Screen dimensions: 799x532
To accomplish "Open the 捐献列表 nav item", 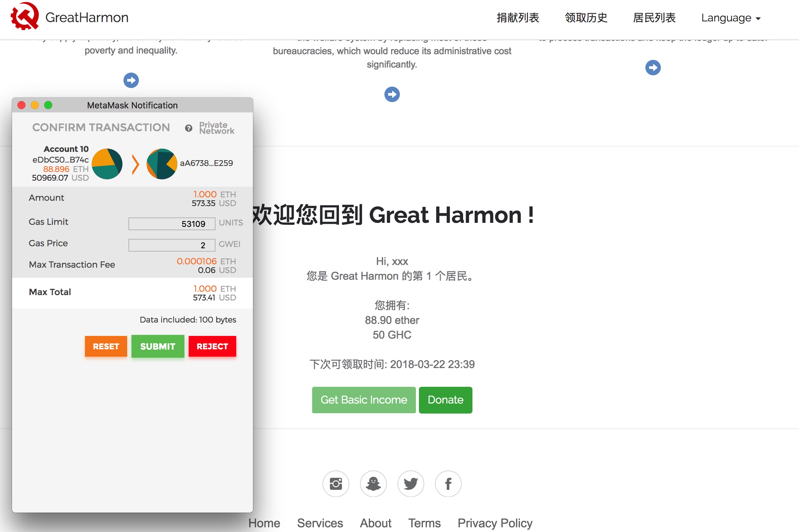I will 518,18.
